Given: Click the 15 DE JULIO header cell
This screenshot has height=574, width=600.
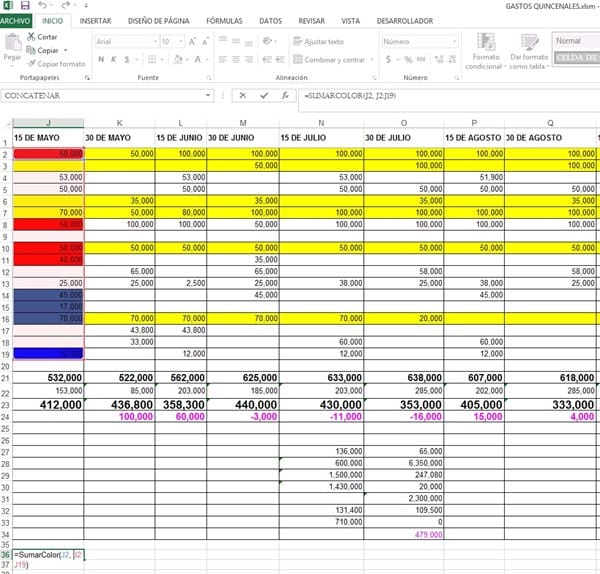Looking at the screenshot, I should coord(321,138).
